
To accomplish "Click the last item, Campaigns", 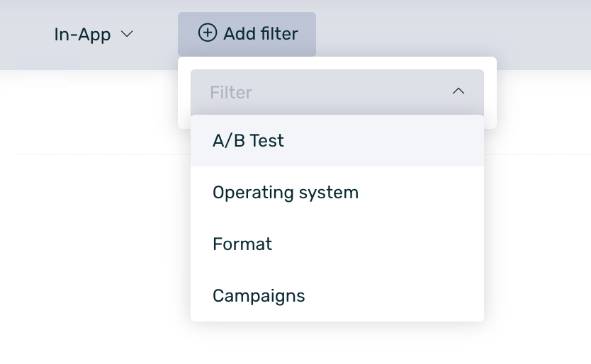I will pos(259,296).
